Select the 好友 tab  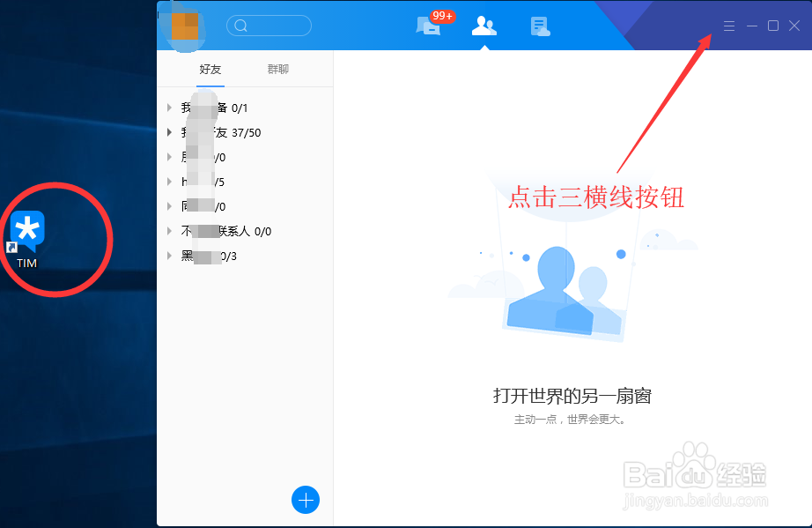point(210,69)
